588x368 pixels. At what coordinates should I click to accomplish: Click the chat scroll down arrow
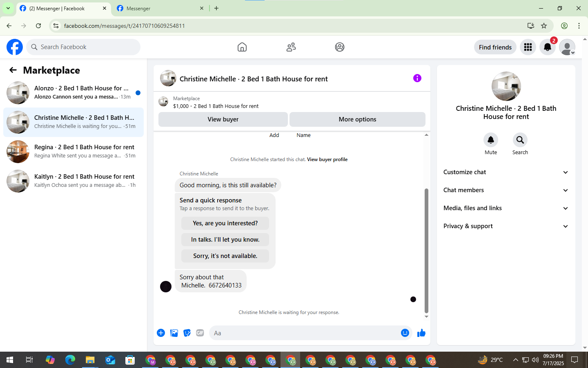(x=426, y=316)
